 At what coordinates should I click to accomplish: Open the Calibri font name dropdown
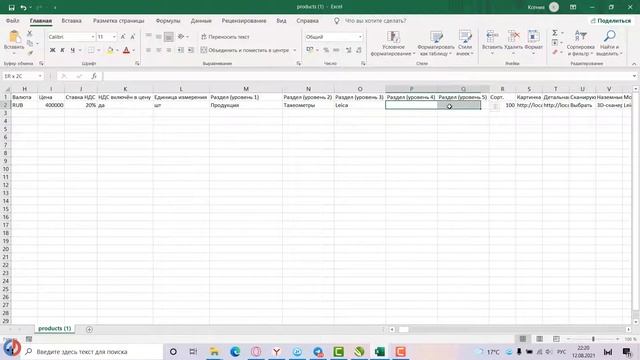pyautogui.click(x=93, y=37)
